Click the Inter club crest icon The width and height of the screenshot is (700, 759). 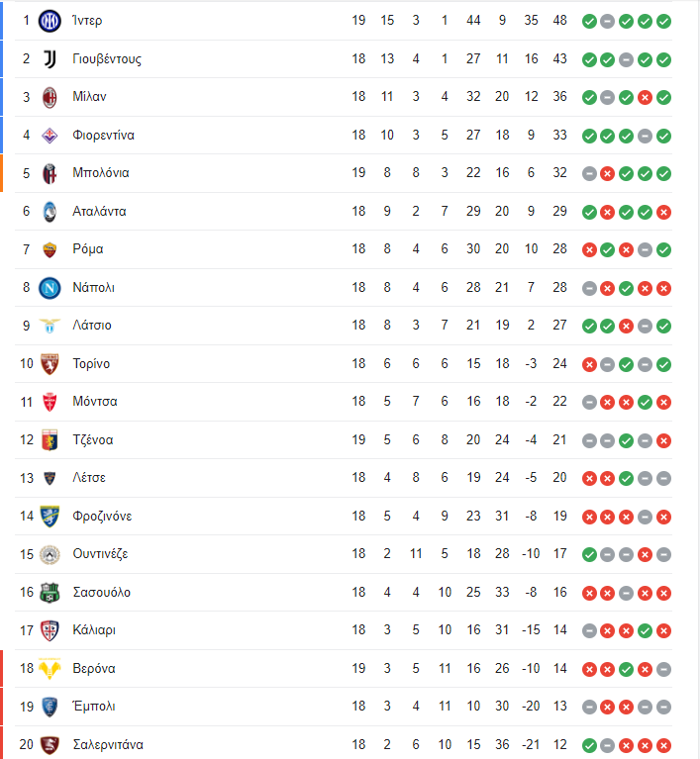click(50, 21)
